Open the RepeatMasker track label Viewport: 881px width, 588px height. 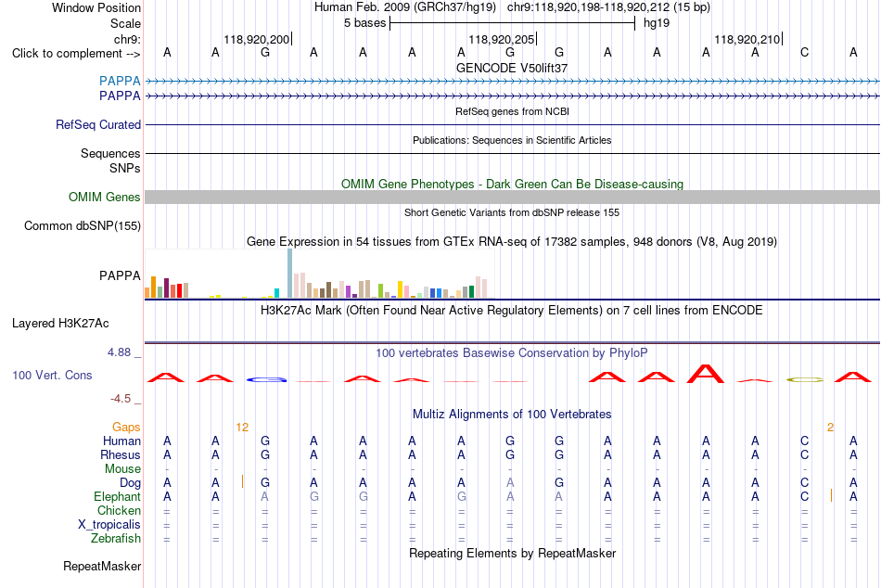102,566
